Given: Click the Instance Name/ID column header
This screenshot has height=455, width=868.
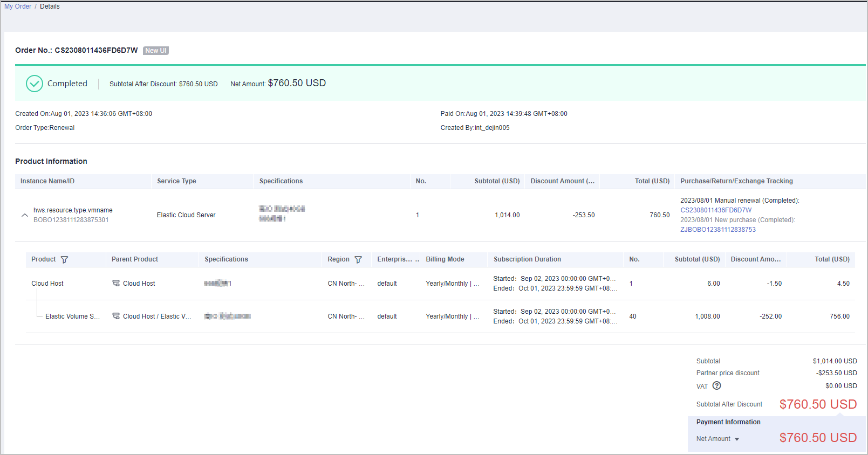Looking at the screenshot, I should click(47, 181).
